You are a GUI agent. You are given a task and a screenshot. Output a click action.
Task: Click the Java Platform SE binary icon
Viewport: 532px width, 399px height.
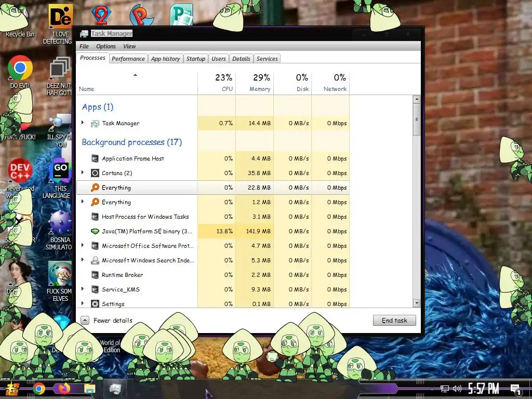[95, 231]
